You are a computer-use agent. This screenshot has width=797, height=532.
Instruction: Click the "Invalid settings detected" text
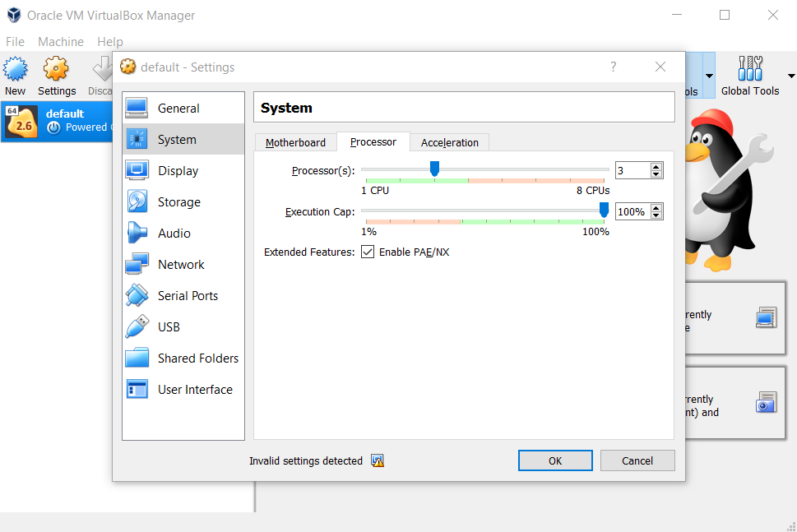[x=305, y=460]
